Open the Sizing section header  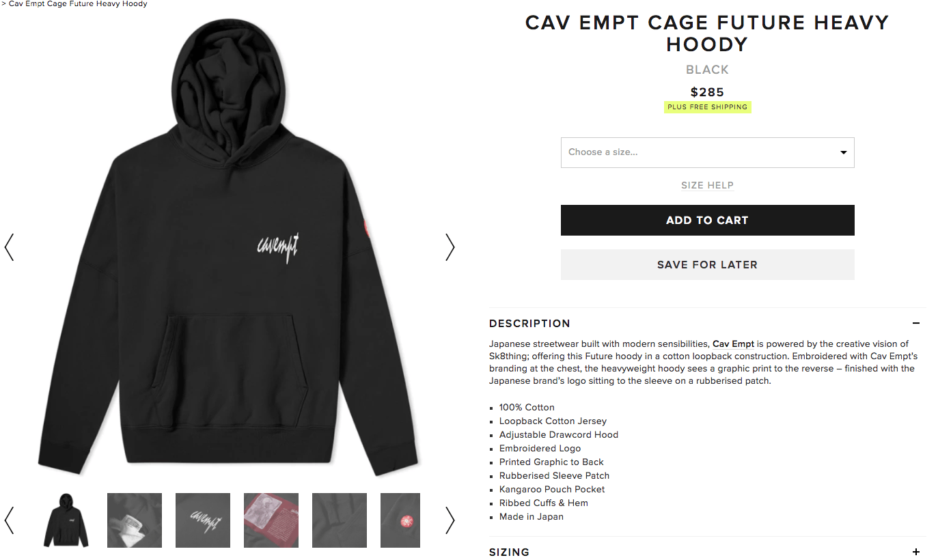(x=707, y=550)
